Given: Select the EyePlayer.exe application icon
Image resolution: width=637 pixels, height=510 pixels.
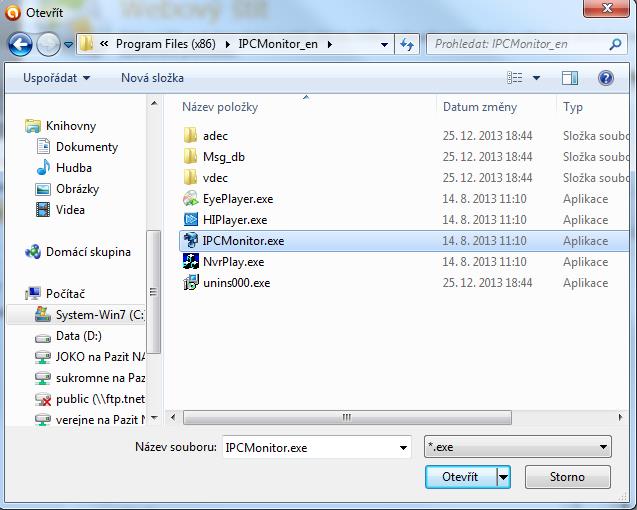Looking at the screenshot, I should [191, 199].
